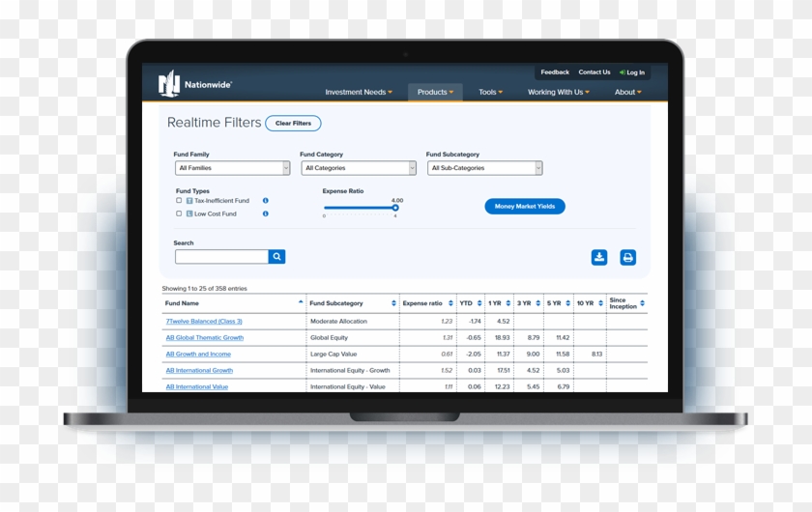This screenshot has width=812, height=512.
Task: Enable the Low Cost Fund checkbox
Action: pos(179,213)
